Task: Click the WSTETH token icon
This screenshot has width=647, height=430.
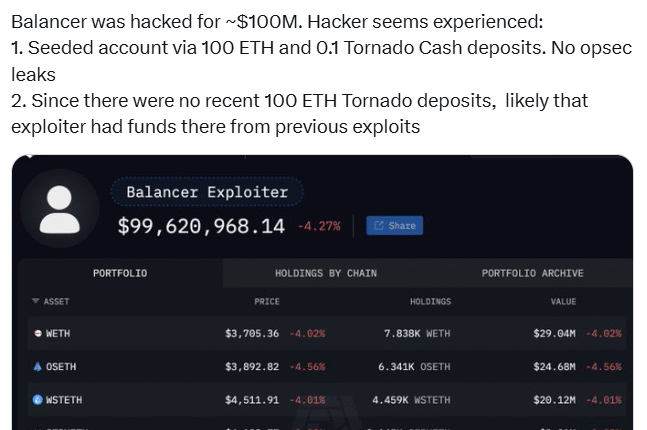Action: (38, 400)
